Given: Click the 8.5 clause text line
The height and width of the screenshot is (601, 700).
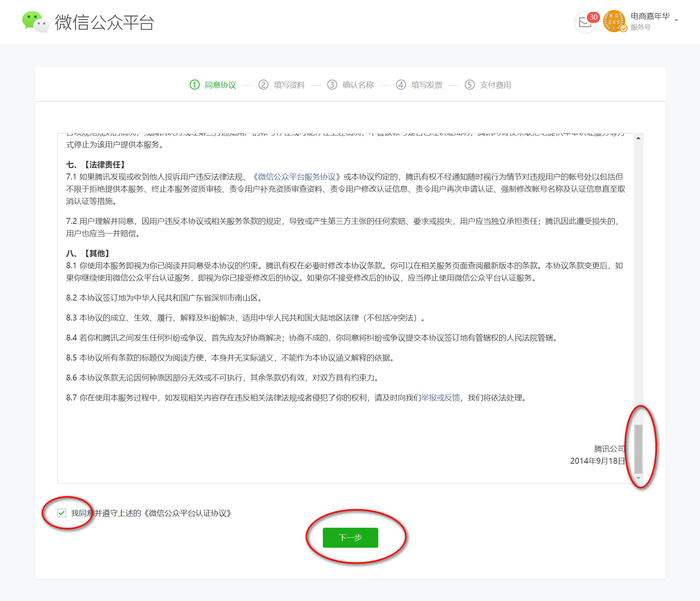Looking at the screenshot, I should pos(231,358).
